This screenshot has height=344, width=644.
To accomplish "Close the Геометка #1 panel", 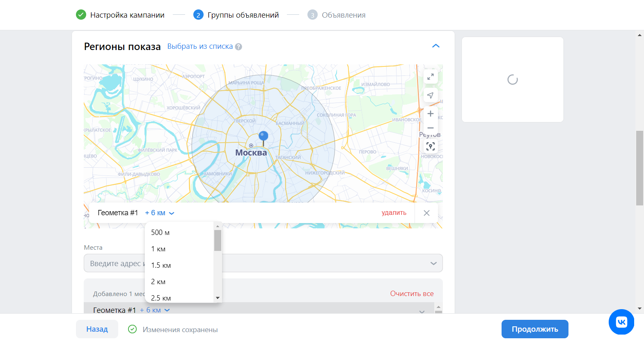I will [x=426, y=213].
